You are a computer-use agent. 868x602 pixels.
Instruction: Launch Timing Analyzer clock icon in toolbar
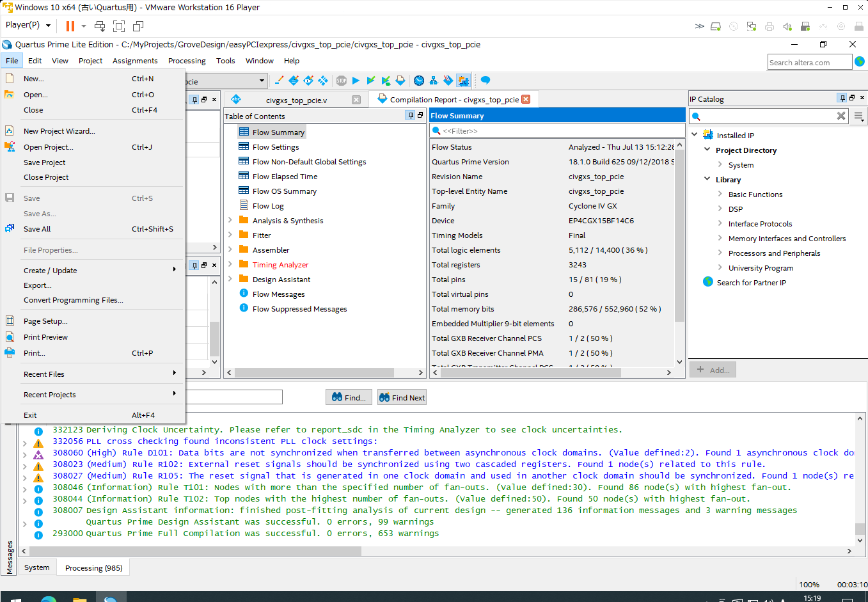(419, 81)
